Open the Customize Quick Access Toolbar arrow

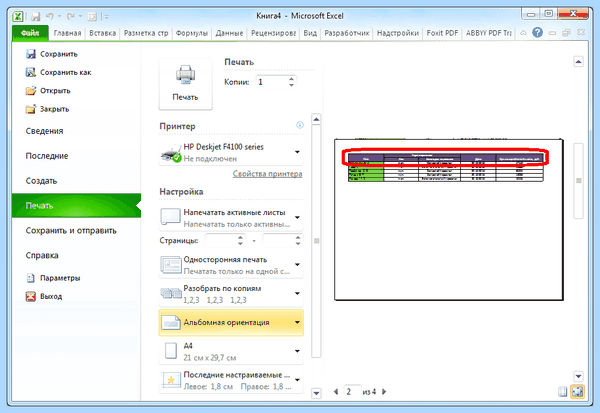tap(106, 17)
